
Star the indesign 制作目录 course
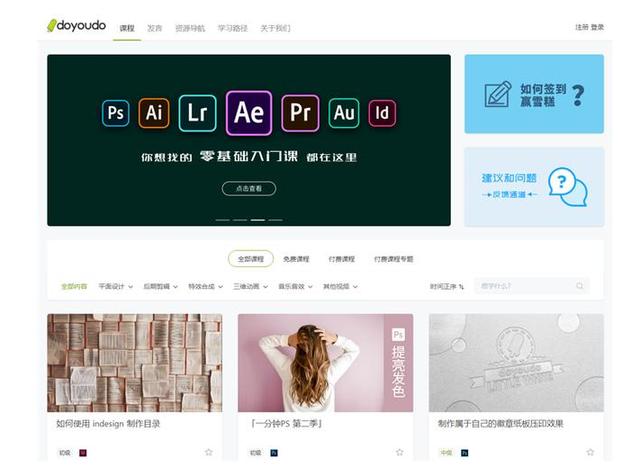[209, 452]
